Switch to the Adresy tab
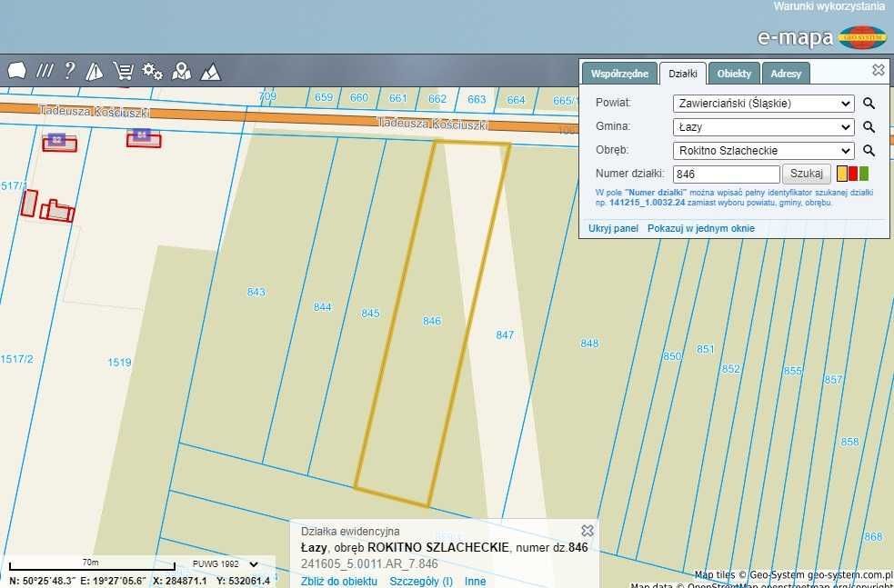This screenshot has width=894, height=588. [x=785, y=74]
